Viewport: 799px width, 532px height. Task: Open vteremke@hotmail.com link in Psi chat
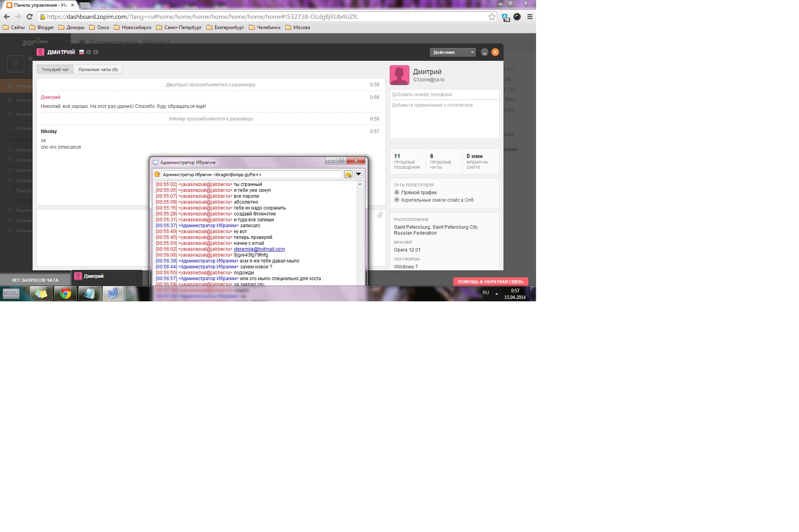click(x=259, y=249)
